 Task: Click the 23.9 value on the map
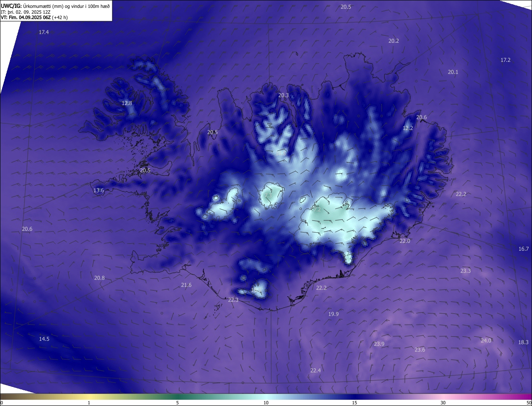tap(379, 344)
